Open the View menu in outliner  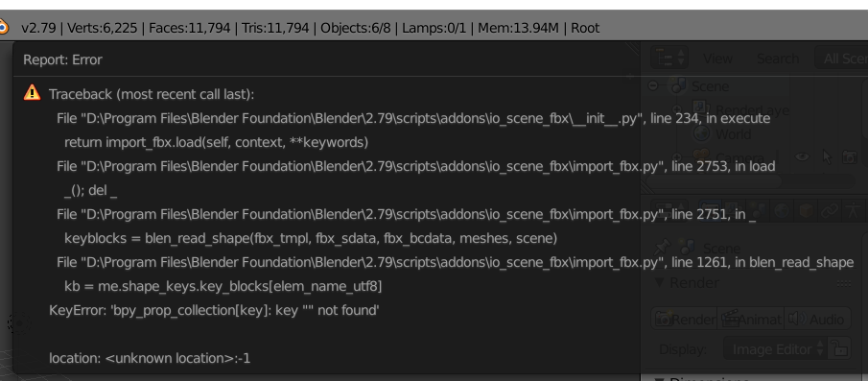717,59
